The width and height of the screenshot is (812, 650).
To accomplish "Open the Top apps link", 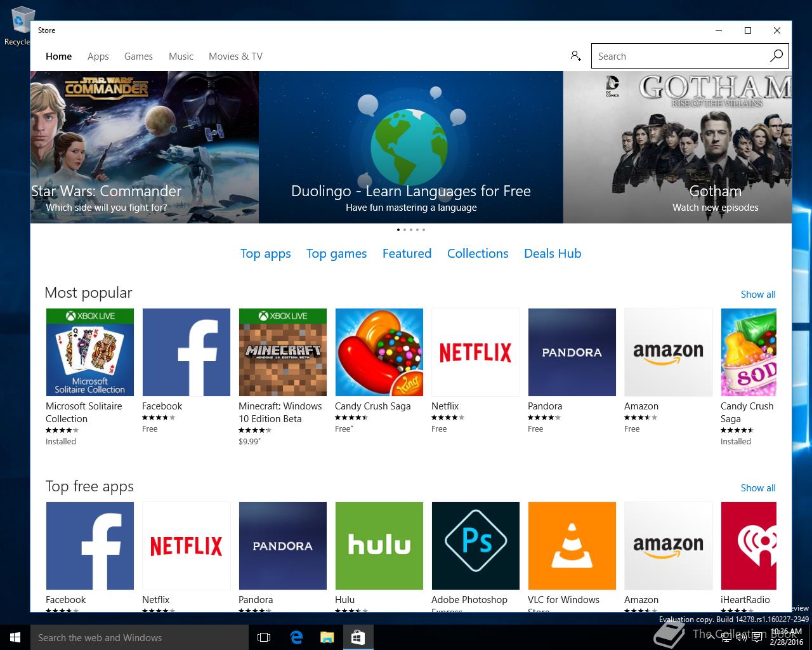I will 265,253.
